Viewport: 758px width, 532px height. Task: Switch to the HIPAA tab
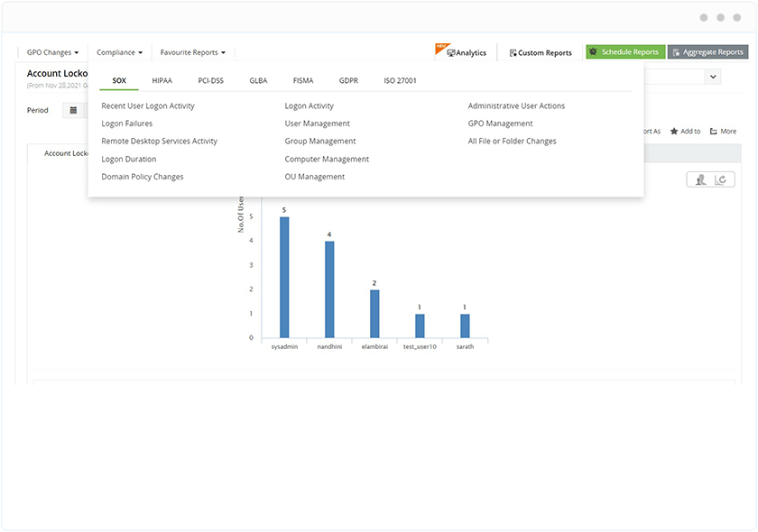[162, 80]
